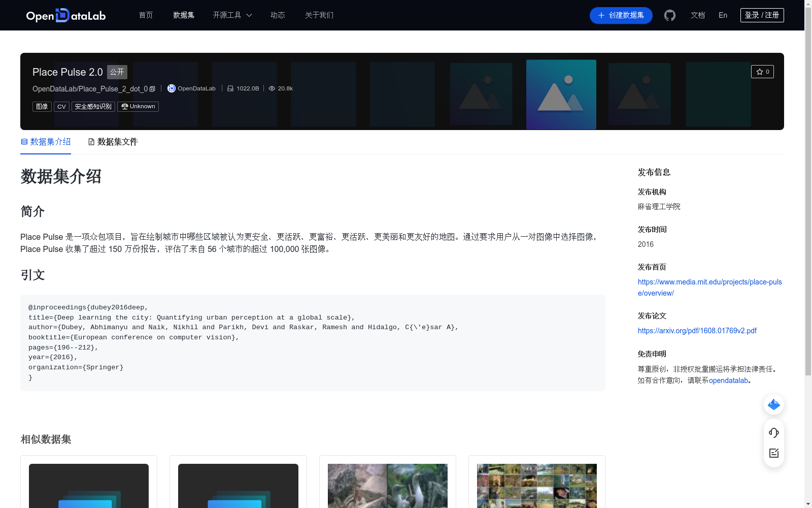This screenshot has width=812, height=508.
Task: Click the 登录 / 注册 button
Action: (762, 15)
